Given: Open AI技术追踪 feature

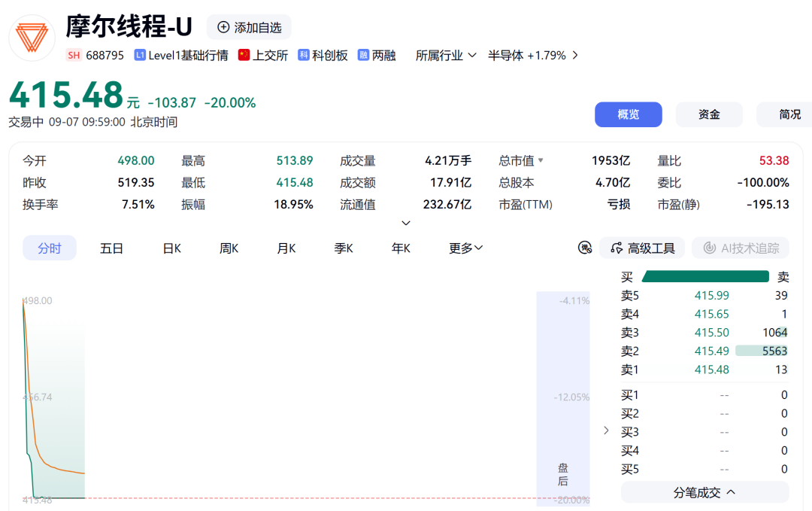Looking at the screenshot, I should pyautogui.click(x=741, y=248).
